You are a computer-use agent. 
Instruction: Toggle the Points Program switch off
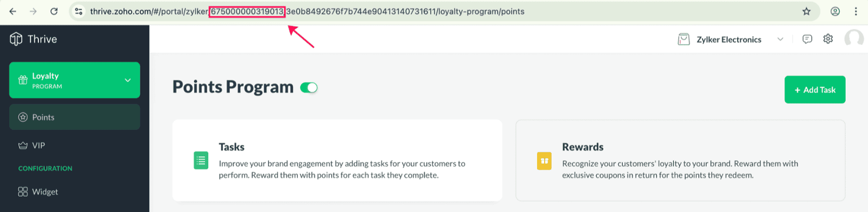pos(309,88)
